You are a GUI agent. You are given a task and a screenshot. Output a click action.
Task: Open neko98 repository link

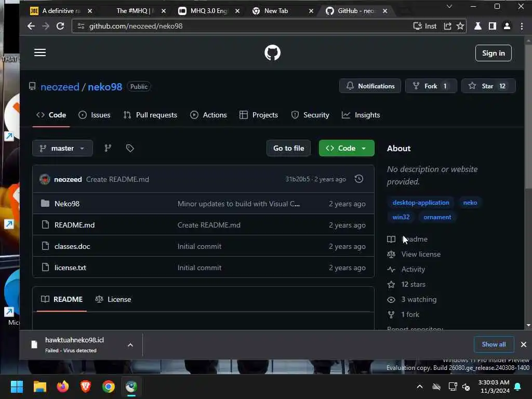(105, 87)
